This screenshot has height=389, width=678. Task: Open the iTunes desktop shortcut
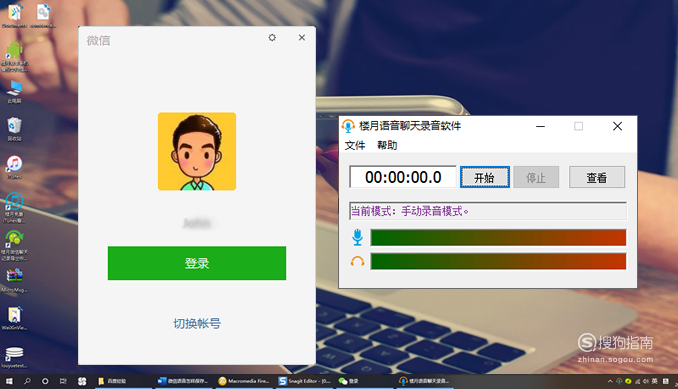coord(14,167)
